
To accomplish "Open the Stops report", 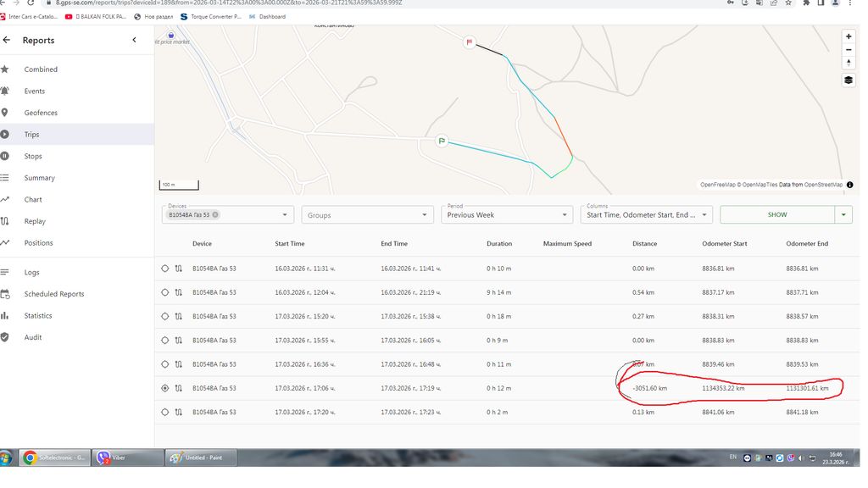I will point(33,157).
